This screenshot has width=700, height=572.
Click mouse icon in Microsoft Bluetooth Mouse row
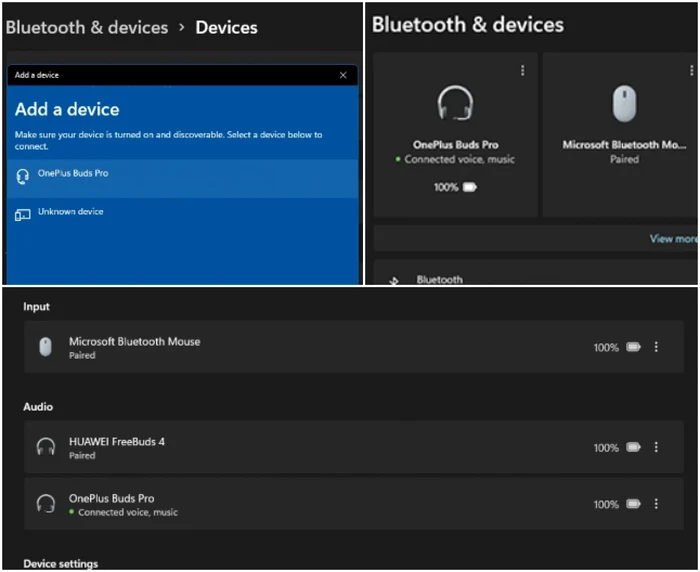click(46, 347)
